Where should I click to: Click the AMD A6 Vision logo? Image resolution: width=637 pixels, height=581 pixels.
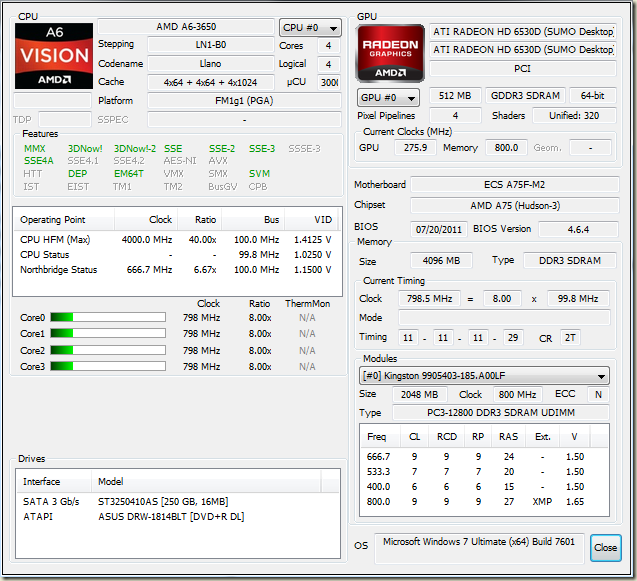(x=54, y=56)
